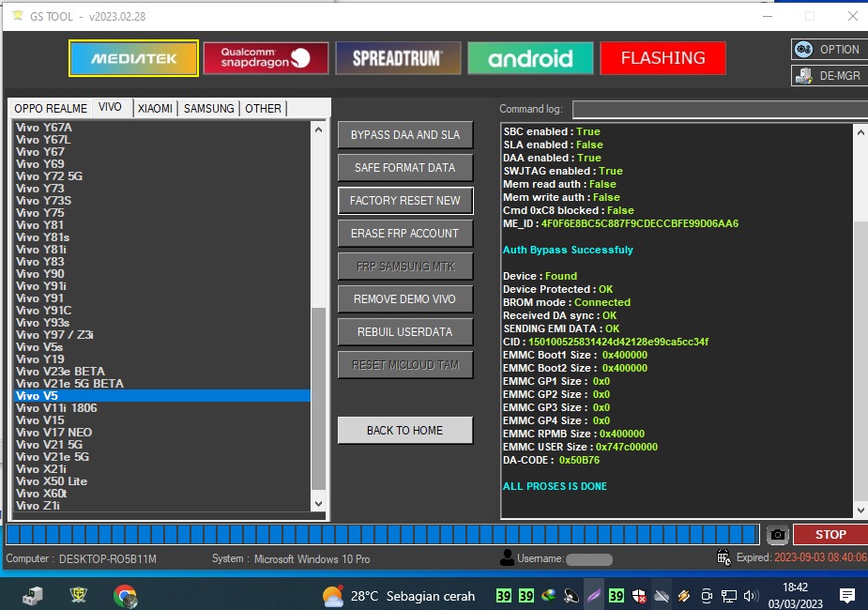Stop the operation with STOP button
The height and width of the screenshot is (610, 868).
coord(830,534)
